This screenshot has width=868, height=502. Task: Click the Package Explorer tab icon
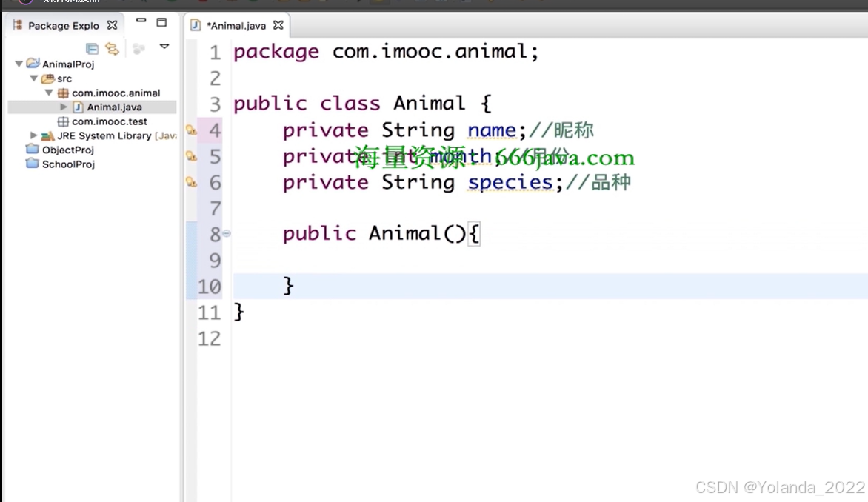tap(18, 25)
